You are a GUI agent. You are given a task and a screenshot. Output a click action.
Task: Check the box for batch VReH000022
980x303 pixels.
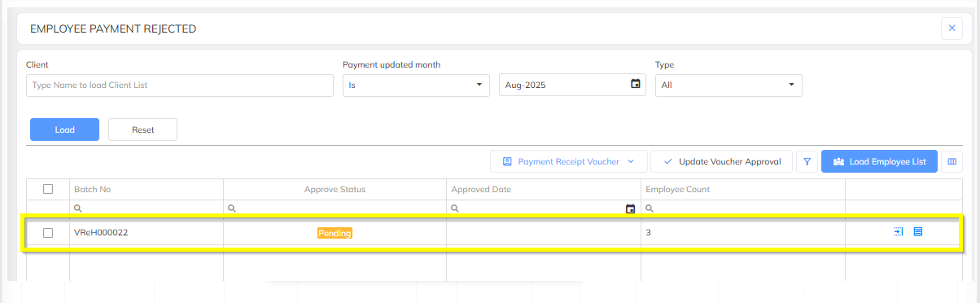pos(48,233)
